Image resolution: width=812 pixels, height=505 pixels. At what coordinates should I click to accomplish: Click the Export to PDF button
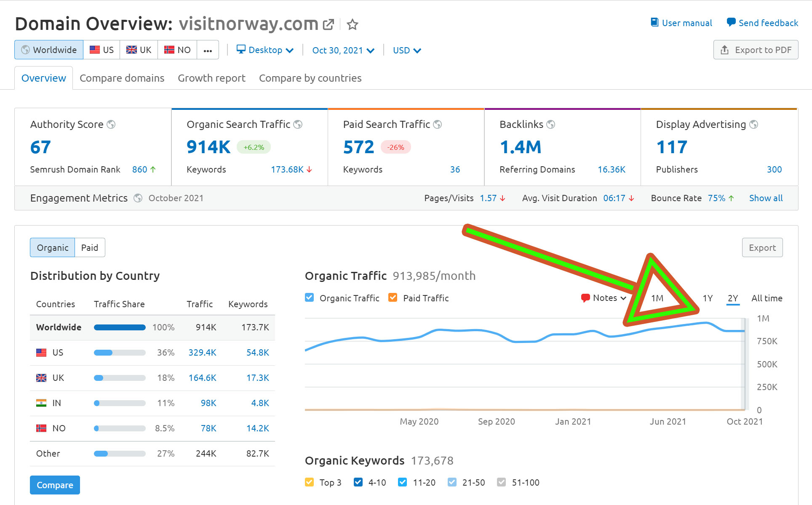pos(756,50)
